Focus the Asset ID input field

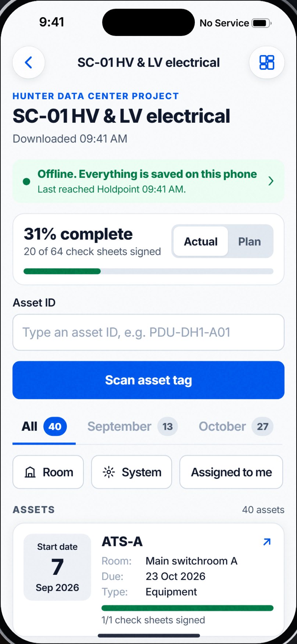pyautogui.click(x=148, y=332)
